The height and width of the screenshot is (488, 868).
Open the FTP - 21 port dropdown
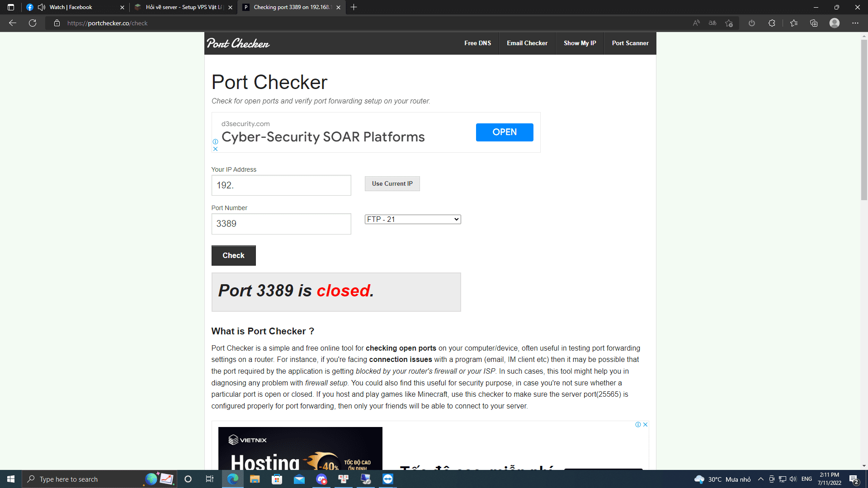412,219
